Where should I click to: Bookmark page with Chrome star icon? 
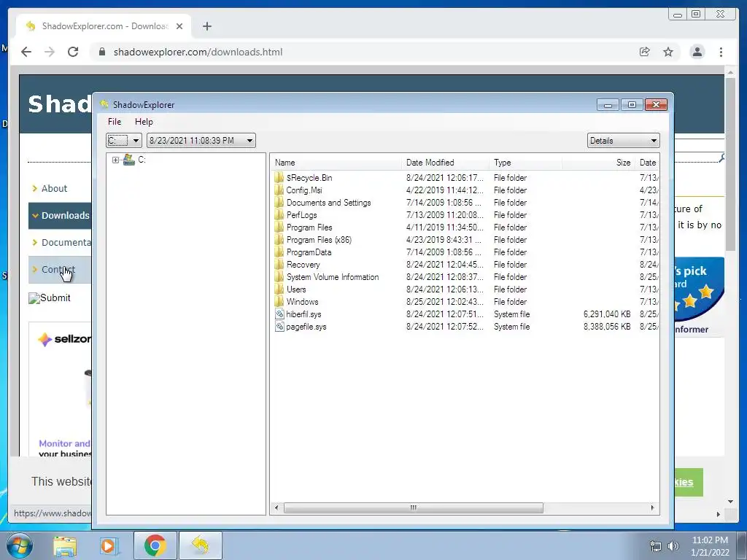coord(668,52)
